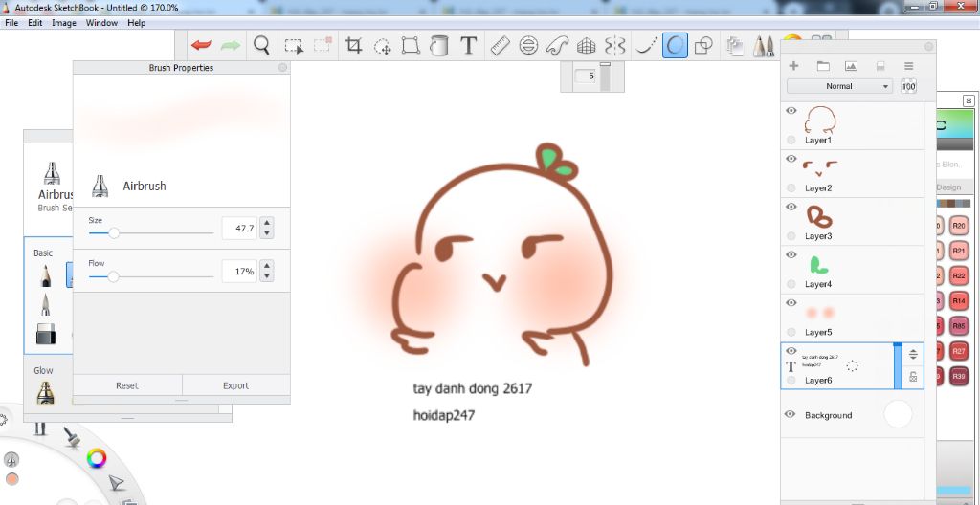Viewport: 980px width, 505px height.
Task: Select the Crop tool
Action: pos(354,46)
